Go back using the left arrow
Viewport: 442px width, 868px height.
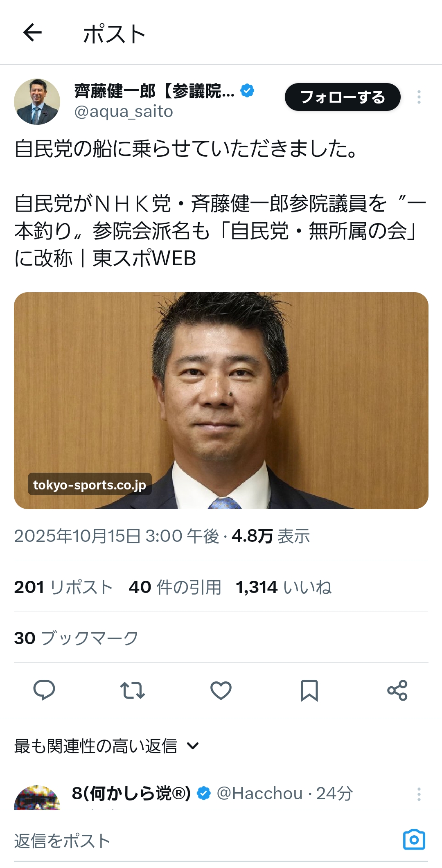[32, 33]
